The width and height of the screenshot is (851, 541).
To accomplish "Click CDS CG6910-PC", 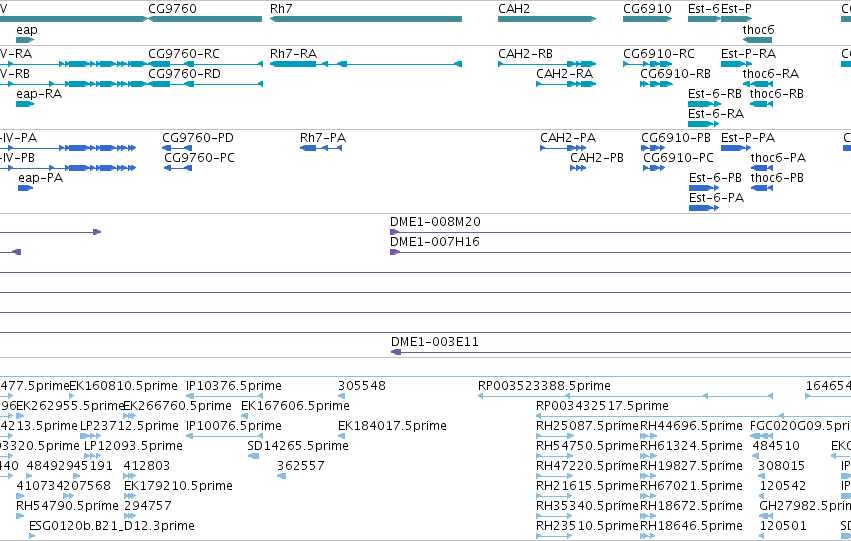I will point(654,168).
